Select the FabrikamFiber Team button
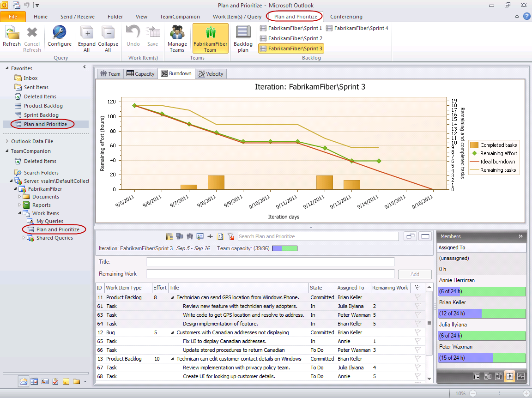This screenshot has width=532, height=398. tap(210, 38)
